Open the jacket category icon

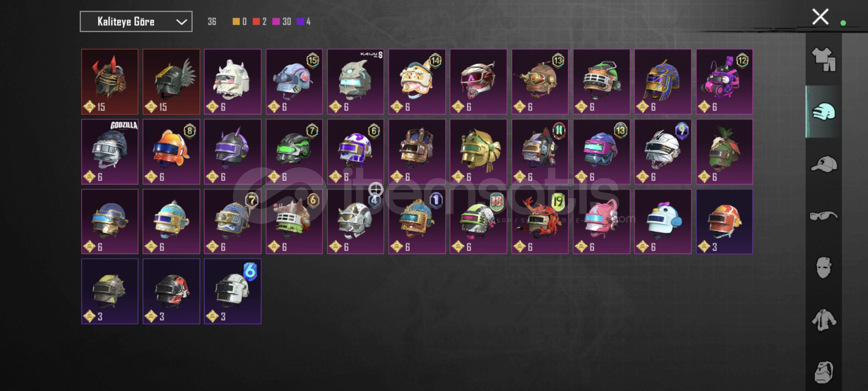coord(824,320)
